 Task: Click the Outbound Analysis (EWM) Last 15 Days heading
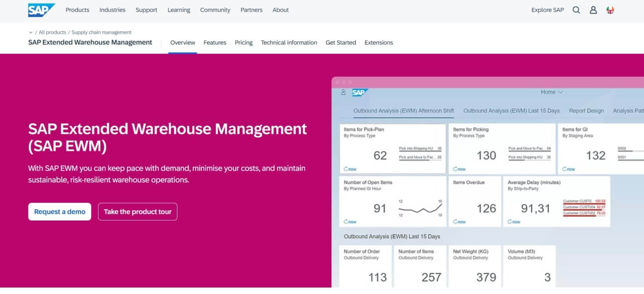coord(392,237)
